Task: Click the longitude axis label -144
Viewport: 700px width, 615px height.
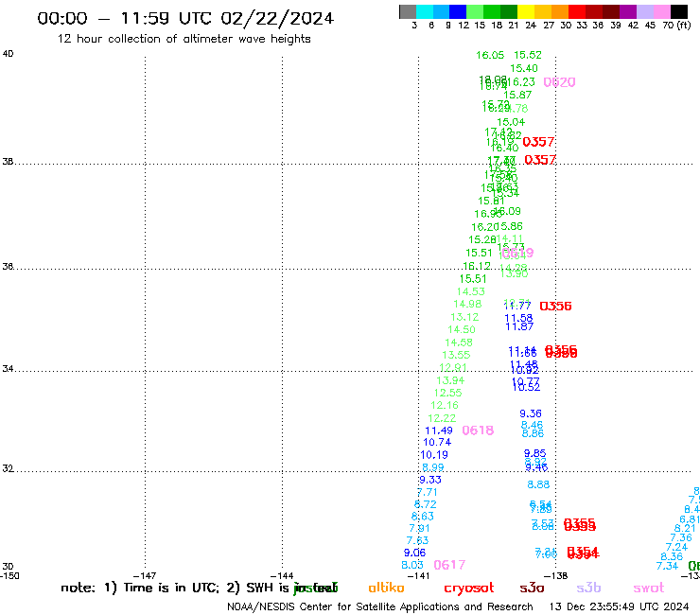Action: coord(282,576)
